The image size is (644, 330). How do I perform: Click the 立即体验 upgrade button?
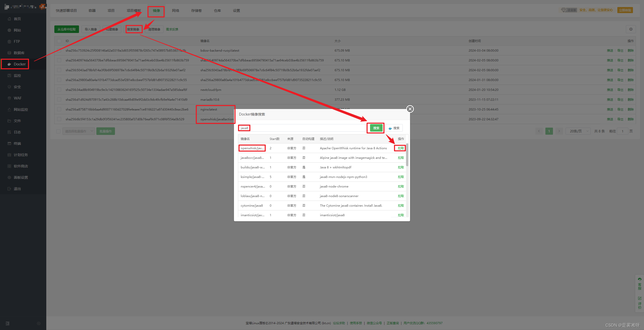tap(625, 10)
